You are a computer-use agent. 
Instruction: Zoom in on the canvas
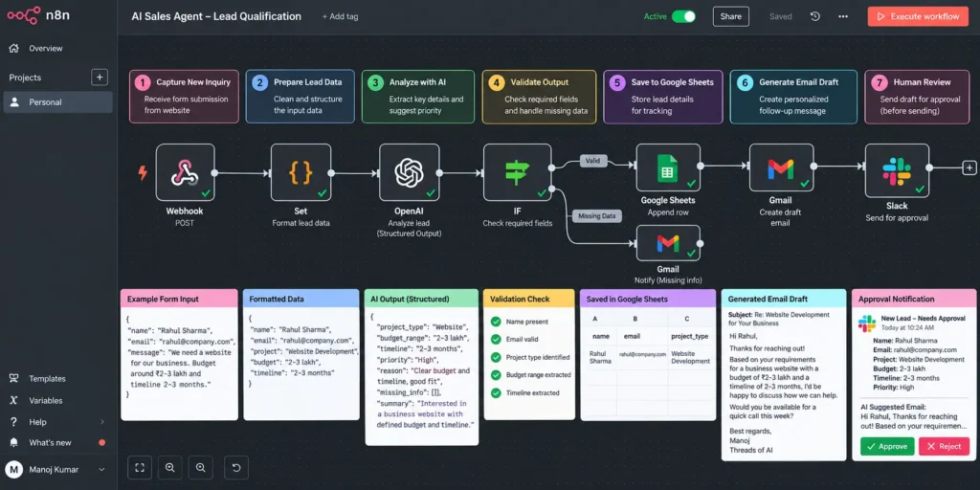170,467
